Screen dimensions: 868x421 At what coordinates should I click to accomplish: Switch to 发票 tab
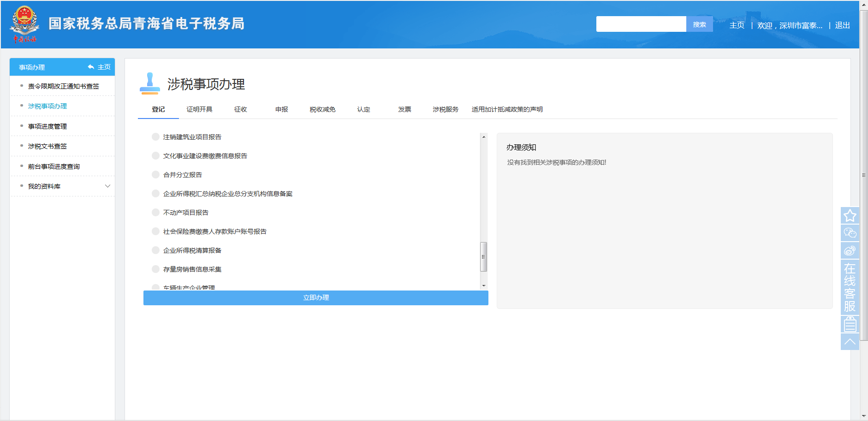click(x=404, y=109)
